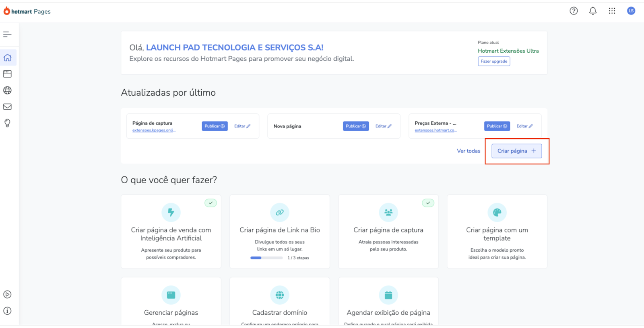
Task: Click the Hotmart Pages logo
Action: (27, 11)
